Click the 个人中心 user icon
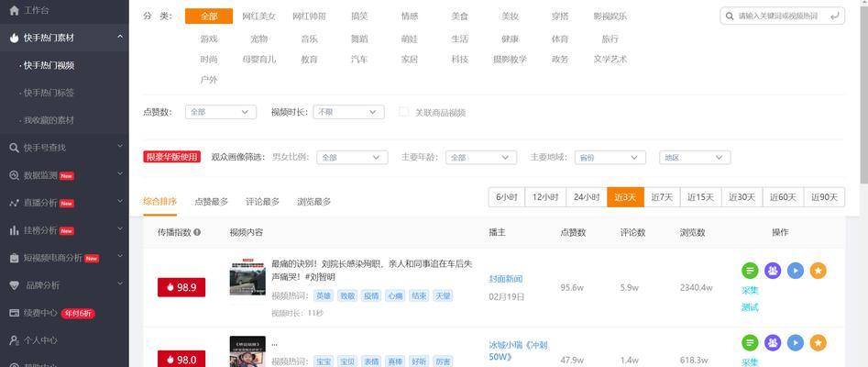 [15, 339]
